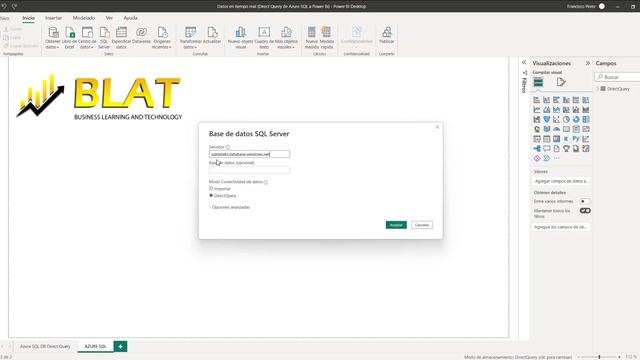Expand the DirectQuery table in Campos

598,89
